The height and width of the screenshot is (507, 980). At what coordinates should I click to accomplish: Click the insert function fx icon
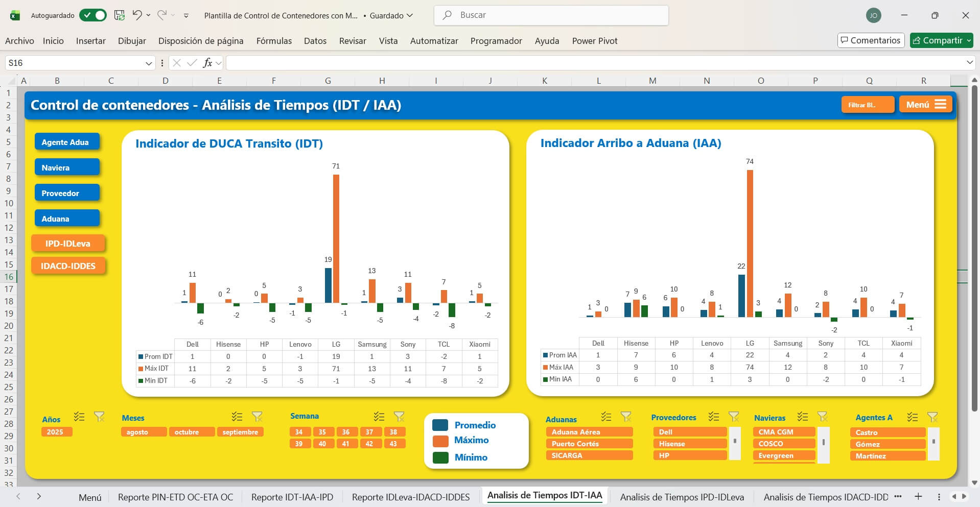pyautogui.click(x=207, y=63)
